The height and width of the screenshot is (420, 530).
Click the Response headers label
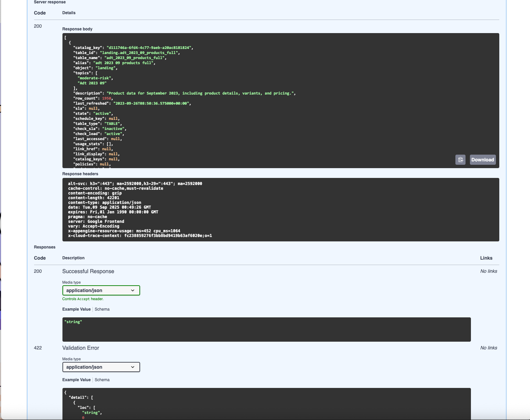pyautogui.click(x=80, y=174)
